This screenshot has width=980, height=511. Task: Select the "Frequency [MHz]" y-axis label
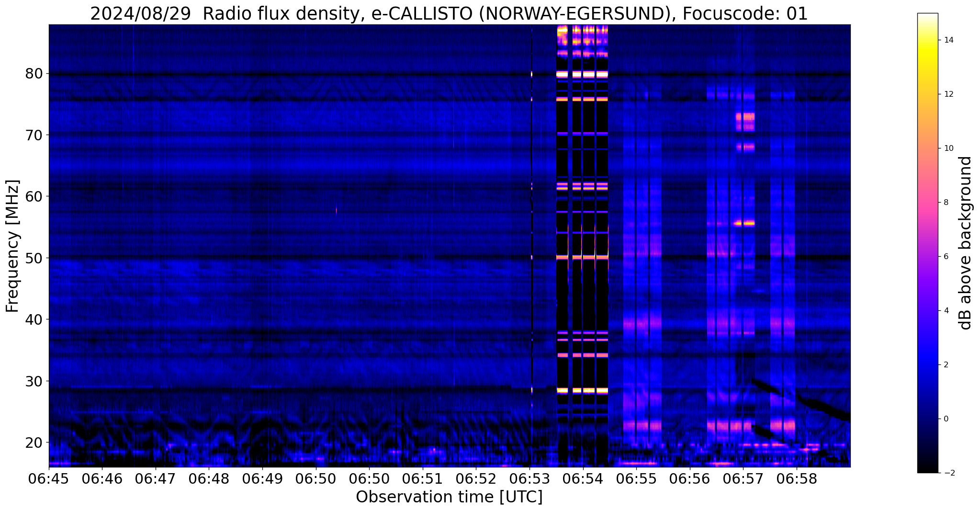tap(13, 246)
